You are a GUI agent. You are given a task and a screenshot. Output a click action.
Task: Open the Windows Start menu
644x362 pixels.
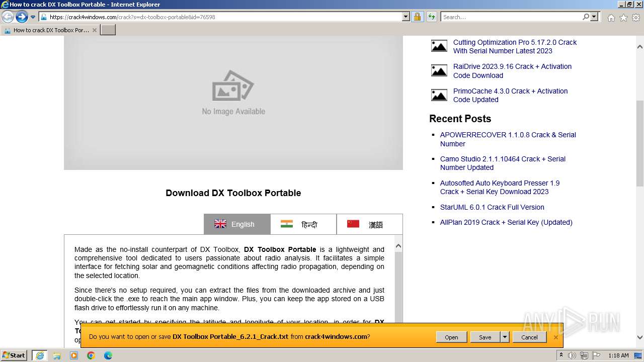[x=14, y=355]
